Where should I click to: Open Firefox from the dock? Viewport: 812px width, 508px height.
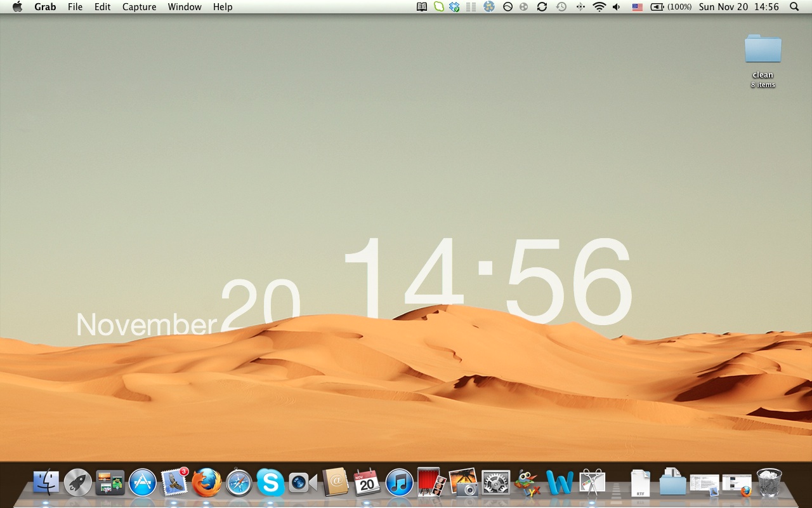[207, 483]
